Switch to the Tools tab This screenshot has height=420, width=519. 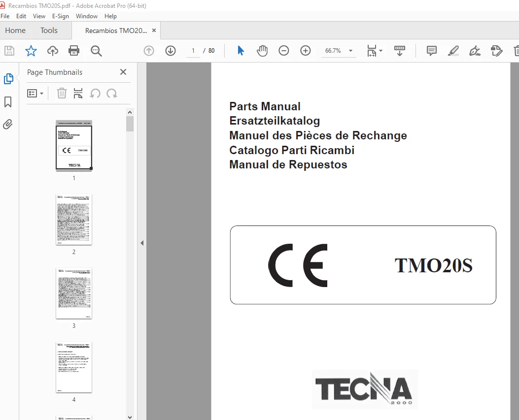(49, 31)
